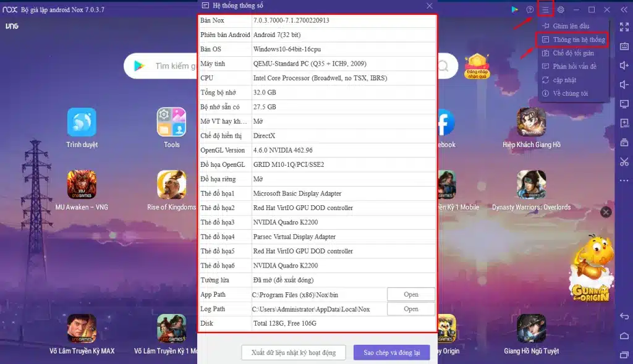Open Nox settings gear icon
The image size is (633, 364).
click(x=561, y=10)
